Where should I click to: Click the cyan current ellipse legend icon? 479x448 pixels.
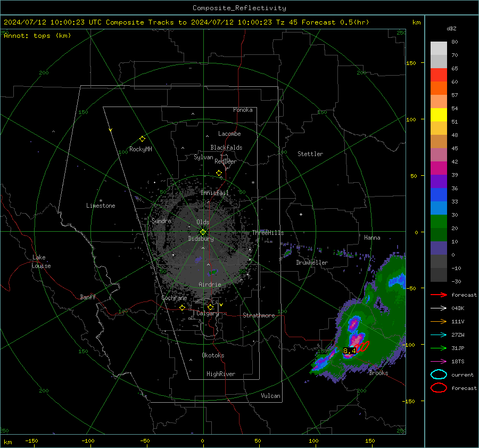pyautogui.click(x=439, y=374)
